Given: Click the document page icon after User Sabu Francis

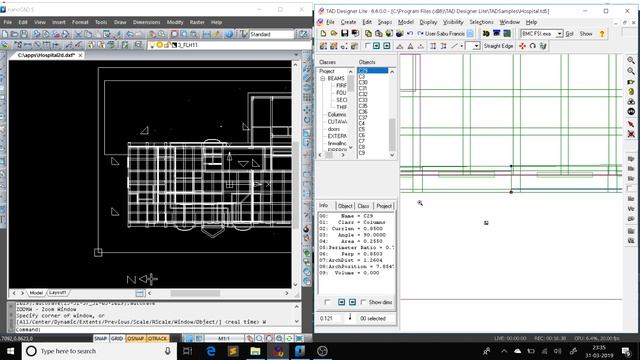Looking at the screenshot, I should click(470, 33).
